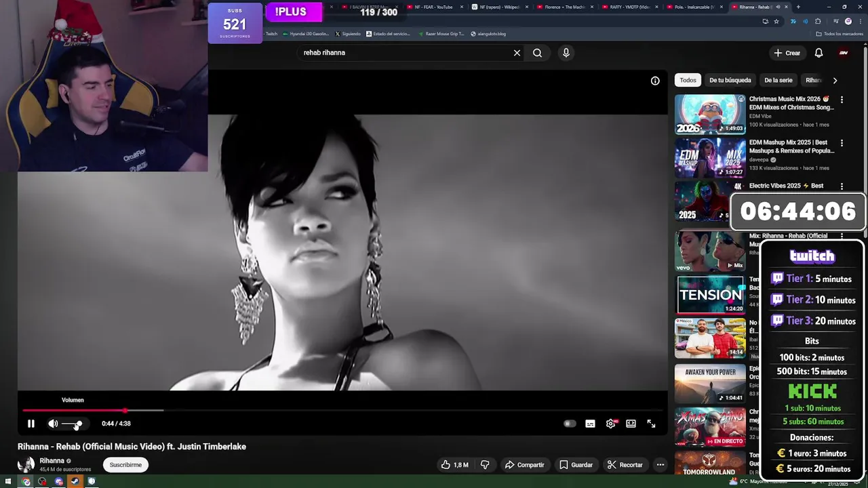Open Christmas Music Mix 2026 thumbnail
The height and width of the screenshot is (488, 868).
[710, 114]
